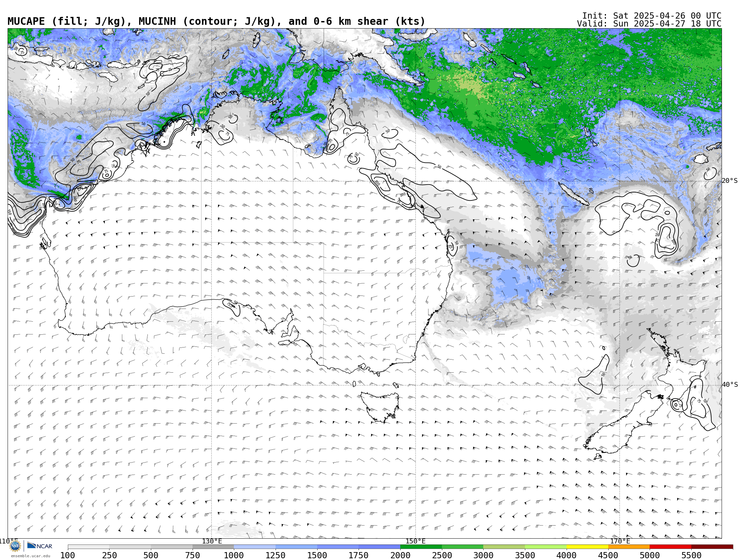
Task: Open the ensemble.ucar.edu link text
Action: [30, 556]
